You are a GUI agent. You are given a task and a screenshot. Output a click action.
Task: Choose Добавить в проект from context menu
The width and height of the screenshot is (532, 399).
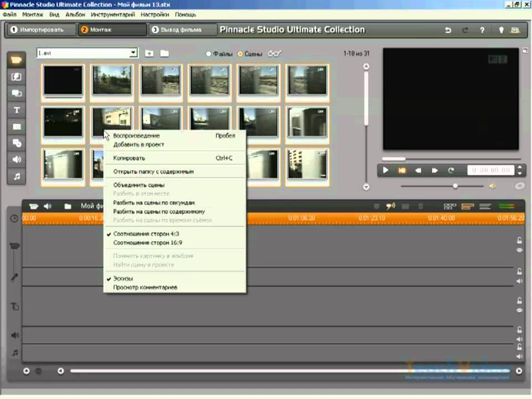pyautogui.click(x=175, y=145)
